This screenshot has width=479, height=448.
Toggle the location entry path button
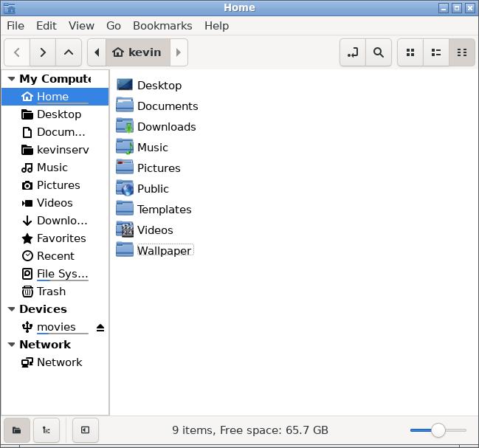click(353, 52)
